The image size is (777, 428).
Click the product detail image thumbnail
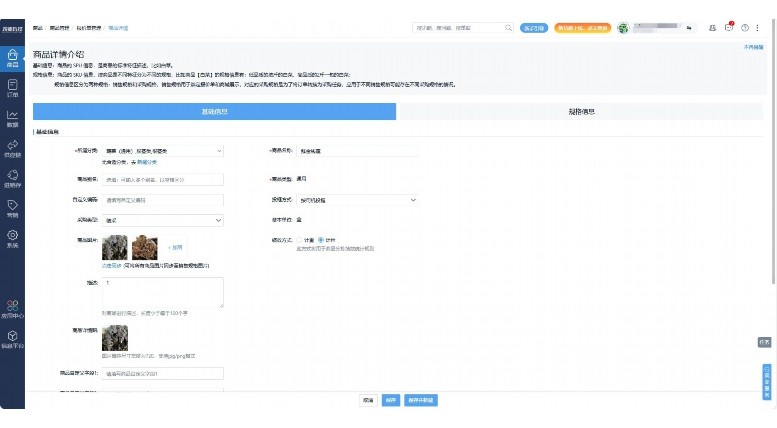click(115, 338)
